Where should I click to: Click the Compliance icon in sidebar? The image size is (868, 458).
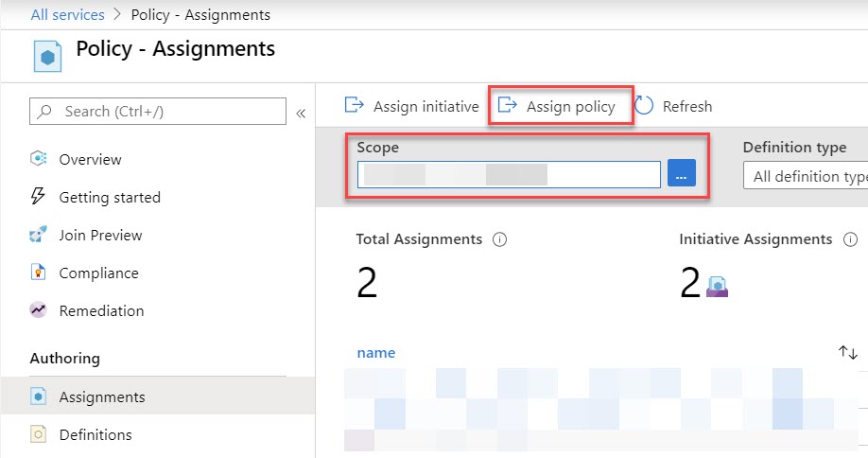tap(39, 273)
